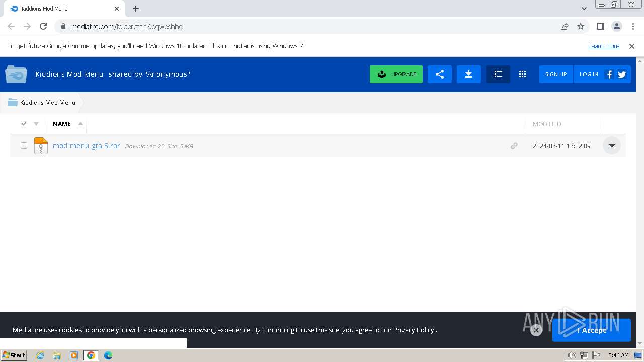This screenshot has width=644, height=362.
Task: Open the Learn more link
Action: (x=604, y=46)
